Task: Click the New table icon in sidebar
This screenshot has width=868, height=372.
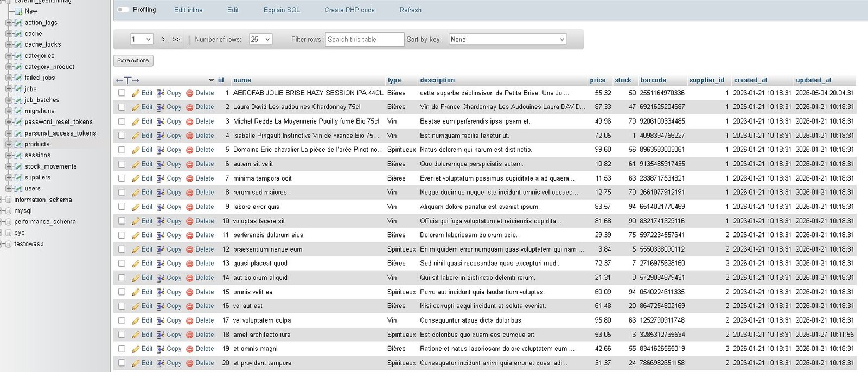Action: click(18, 11)
